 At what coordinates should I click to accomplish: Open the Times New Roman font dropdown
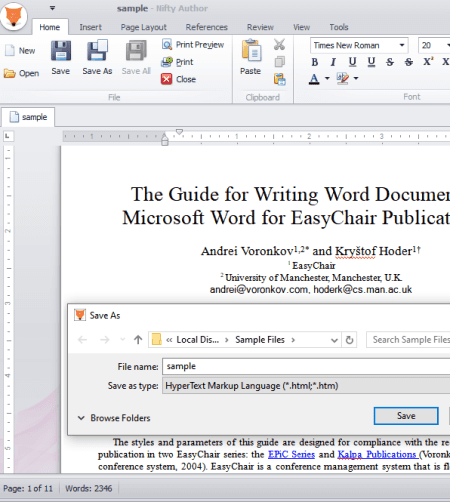[402, 45]
